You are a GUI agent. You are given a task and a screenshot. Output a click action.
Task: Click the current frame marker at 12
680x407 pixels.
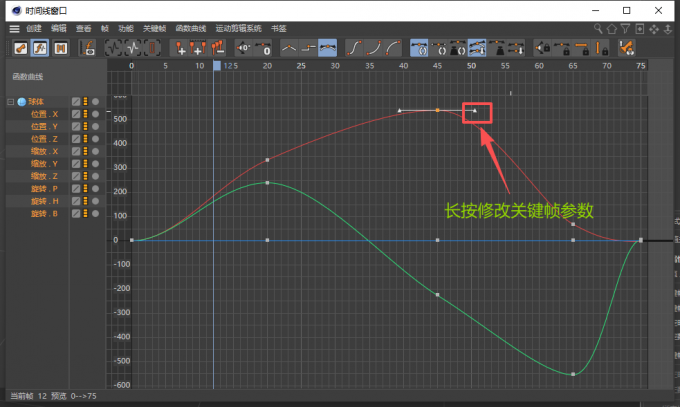[217, 66]
